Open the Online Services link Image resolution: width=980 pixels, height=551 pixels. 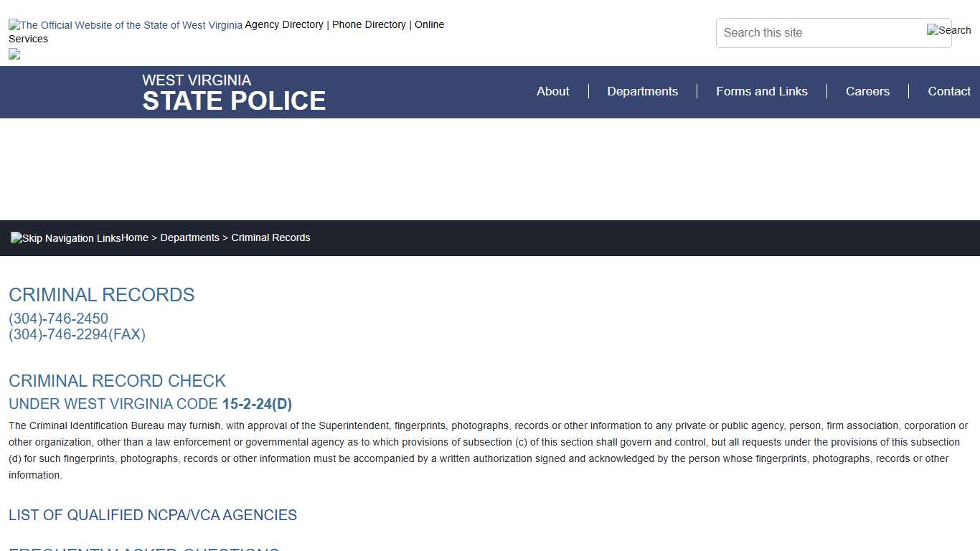pos(429,24)
